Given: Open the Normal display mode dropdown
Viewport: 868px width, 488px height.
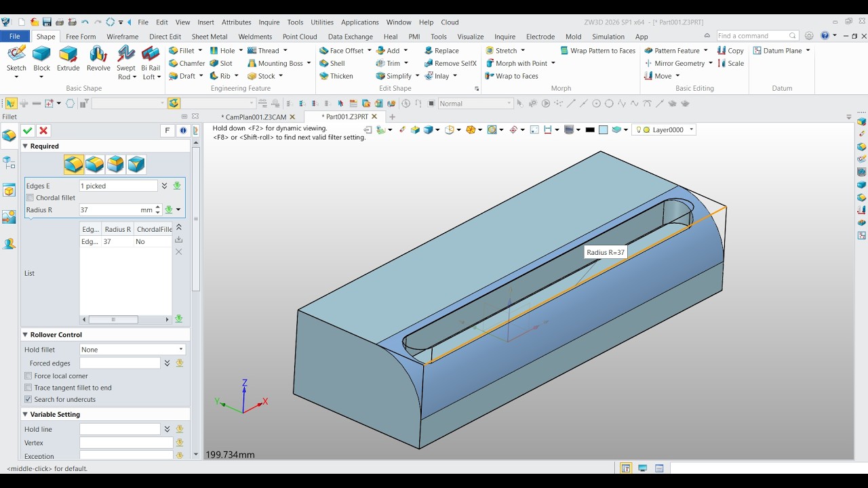Looking at the screenshot, I should click(x=509, y=104).
